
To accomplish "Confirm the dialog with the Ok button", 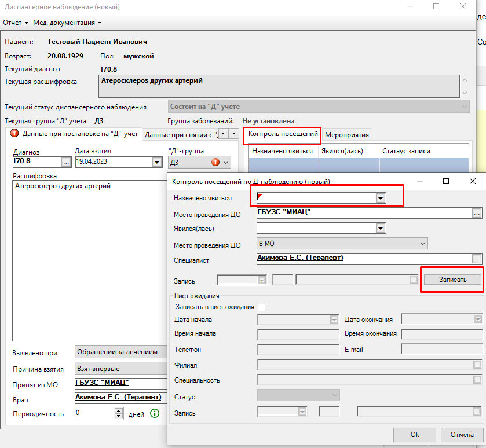I will pyautogui.click(x=415, y=435).
